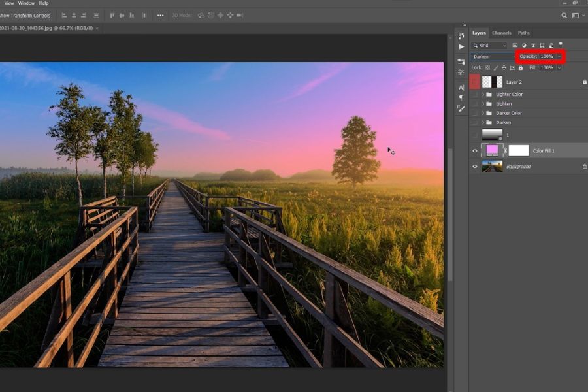Viewport: 588px width, 392px height.
Task: Open the Opacity slider dropdown arrow
Action: [559, 57]
